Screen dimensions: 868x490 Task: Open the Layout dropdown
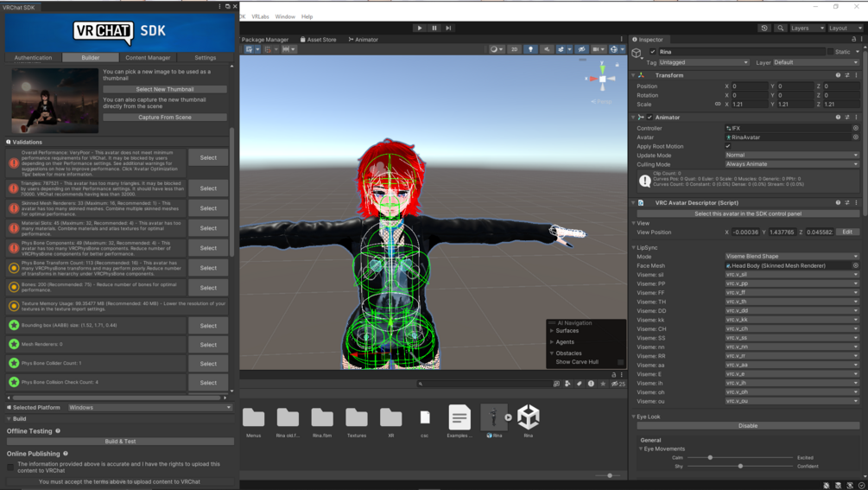click(845, 28)
